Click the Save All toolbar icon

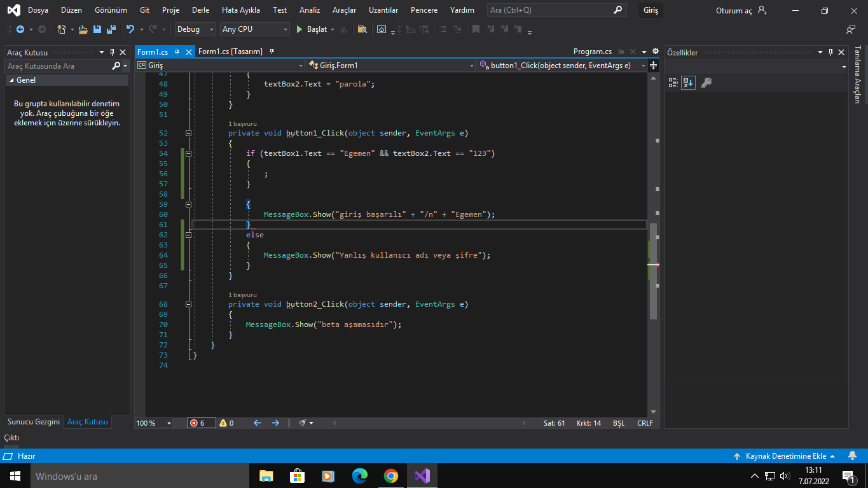111,29
